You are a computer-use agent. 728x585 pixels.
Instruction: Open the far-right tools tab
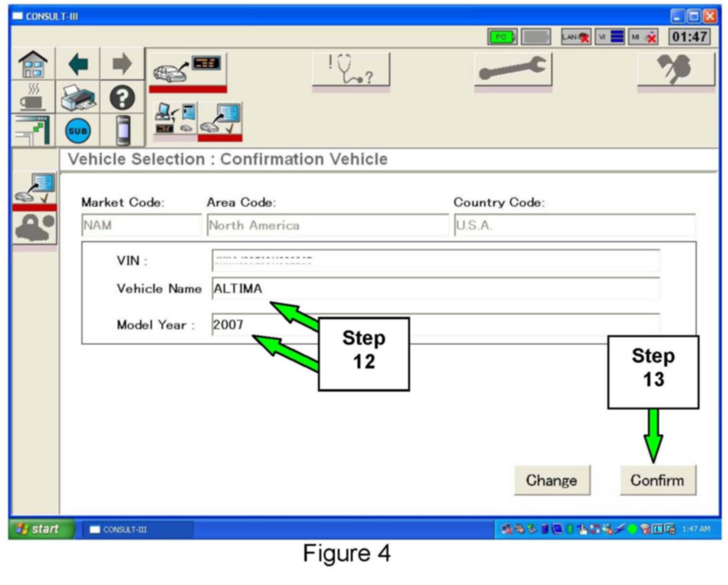[675, 70]
